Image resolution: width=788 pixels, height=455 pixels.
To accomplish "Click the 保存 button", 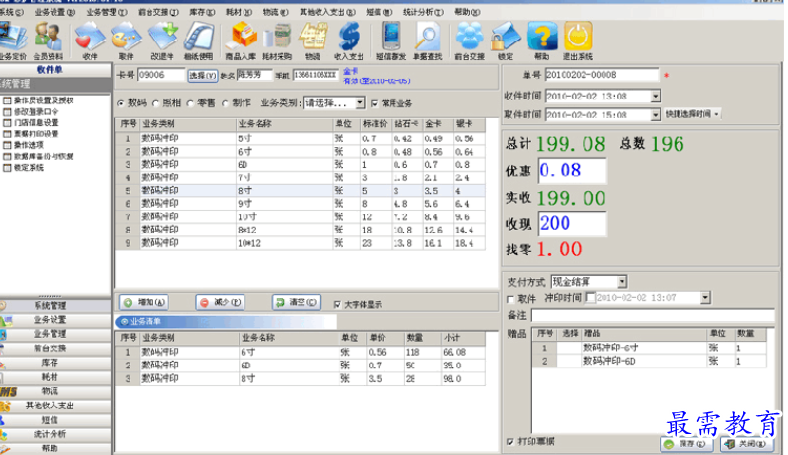I will (x=686, y=443).
